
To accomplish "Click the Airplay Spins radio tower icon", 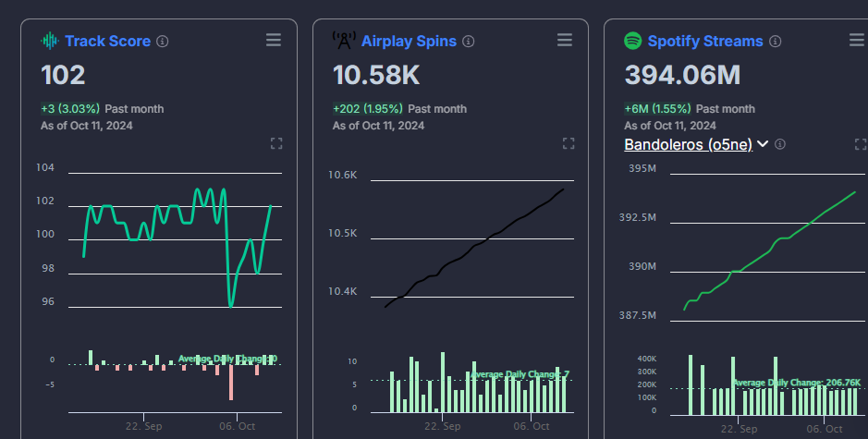I will pos(343,41).
